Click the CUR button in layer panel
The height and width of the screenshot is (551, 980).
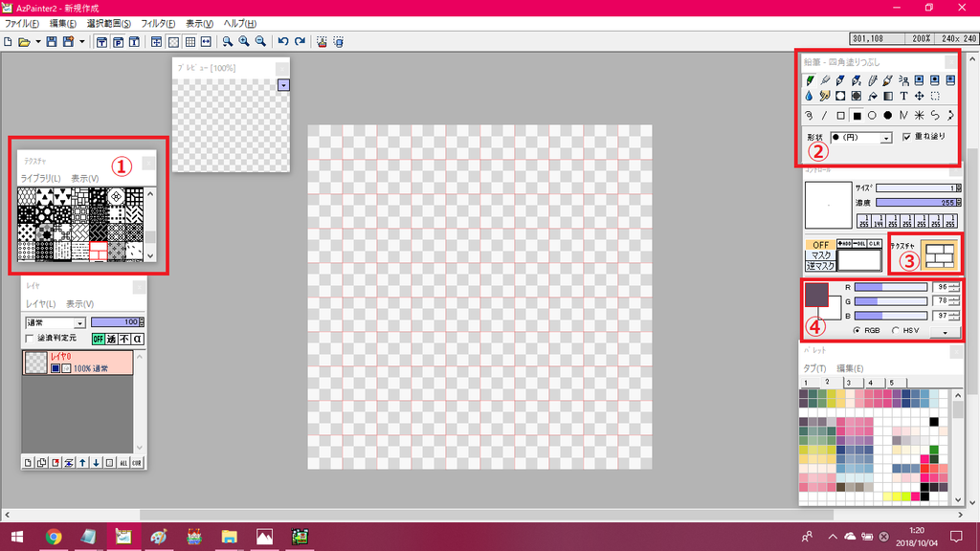(137, 463)
